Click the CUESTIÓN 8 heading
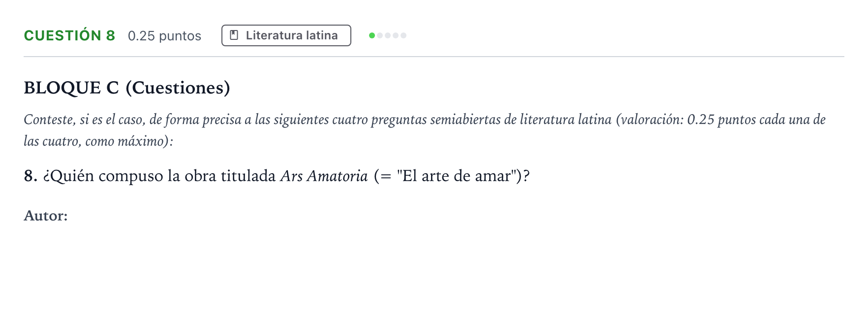868x315 pixels. 69,35
